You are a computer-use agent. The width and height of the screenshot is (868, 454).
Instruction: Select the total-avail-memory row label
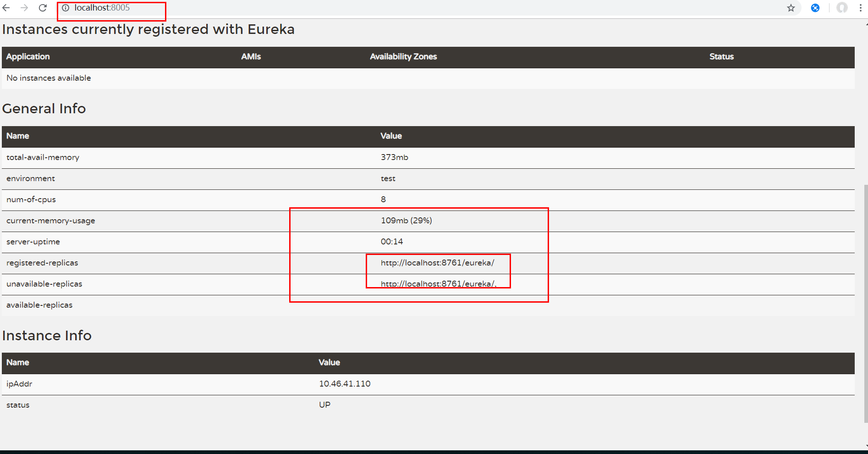tap(43, 157)
